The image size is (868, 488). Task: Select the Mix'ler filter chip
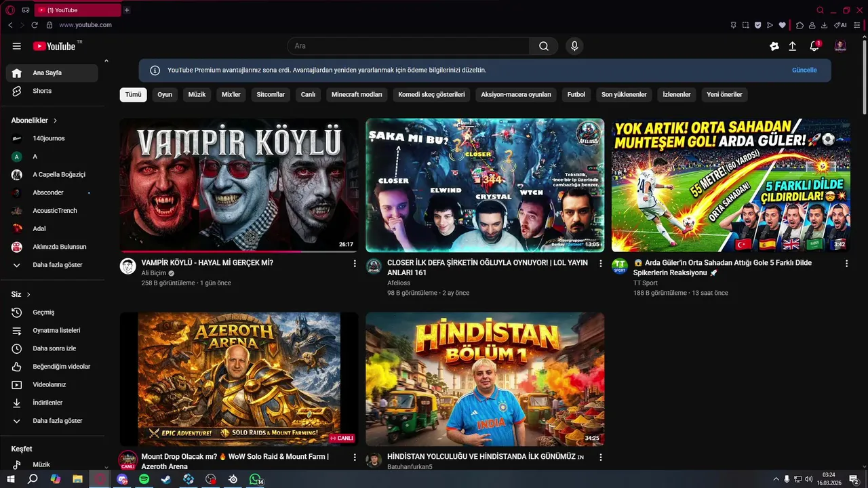(231, 95)
